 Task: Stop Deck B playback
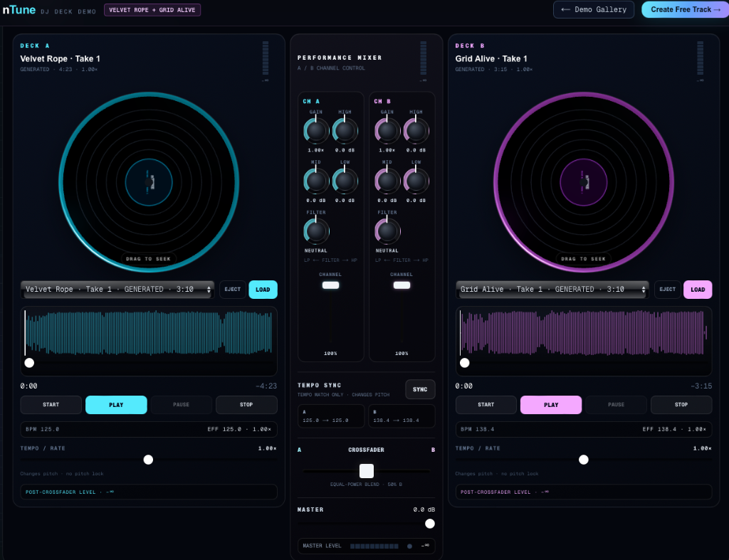tap(681, 405)
